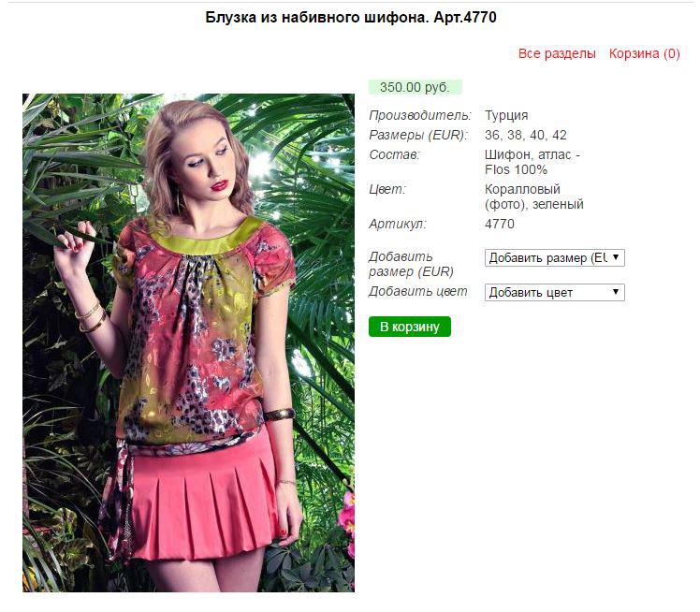700x612 pixels.
Task: Click the Артикул label
Action: tap(398, 224)
